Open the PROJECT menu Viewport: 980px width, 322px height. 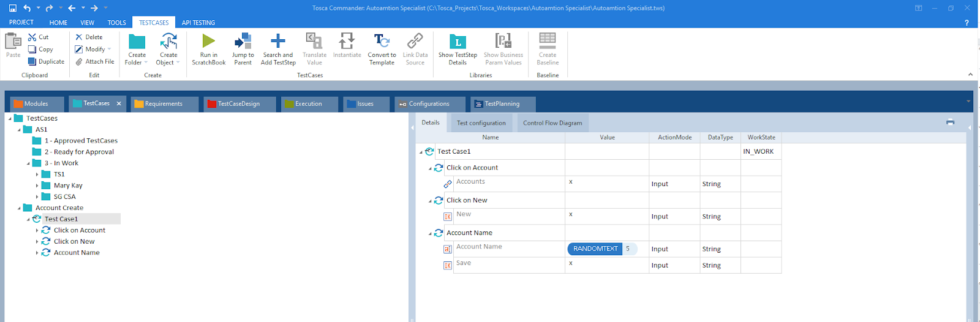pos(21,22)
